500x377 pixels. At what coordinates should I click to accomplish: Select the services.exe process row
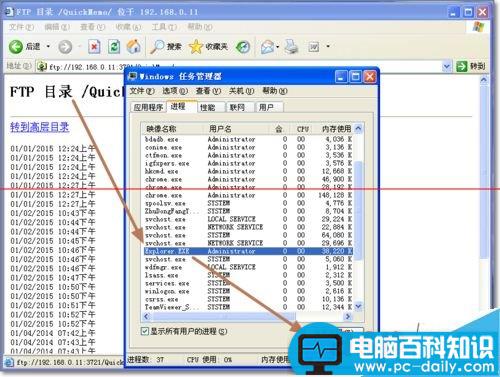(x=248, y=283)
